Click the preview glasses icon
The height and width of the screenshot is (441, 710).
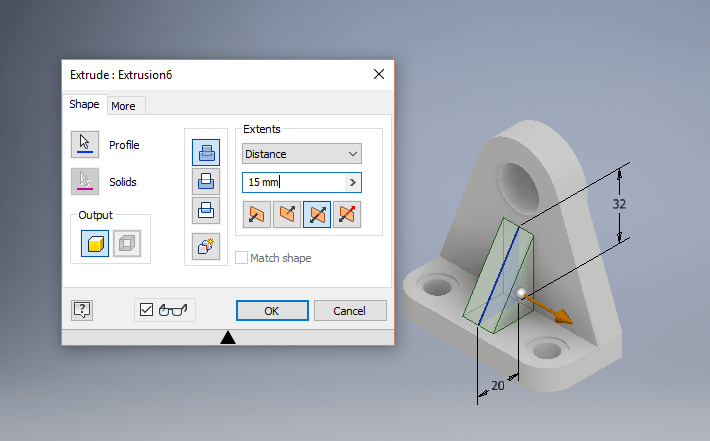pyautogui.click(x=173, y=310)
